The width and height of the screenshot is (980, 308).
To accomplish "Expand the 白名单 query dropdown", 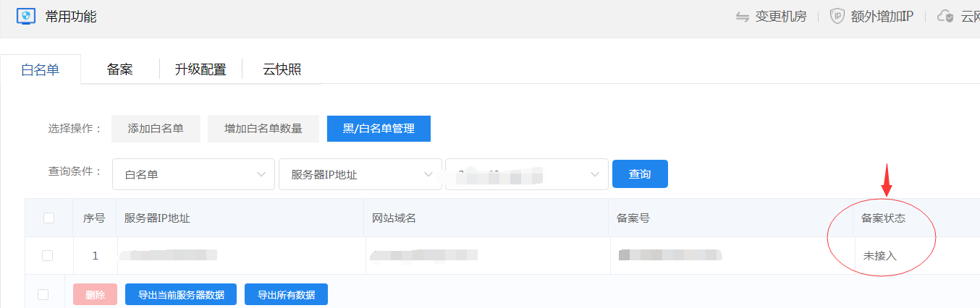I will click(x=193, y=174).
